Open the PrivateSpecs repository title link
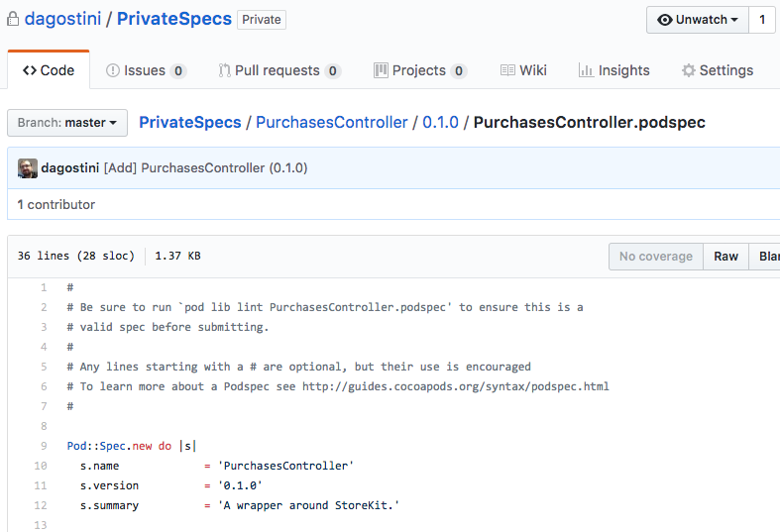780x532 pixels. pos(174,19)
